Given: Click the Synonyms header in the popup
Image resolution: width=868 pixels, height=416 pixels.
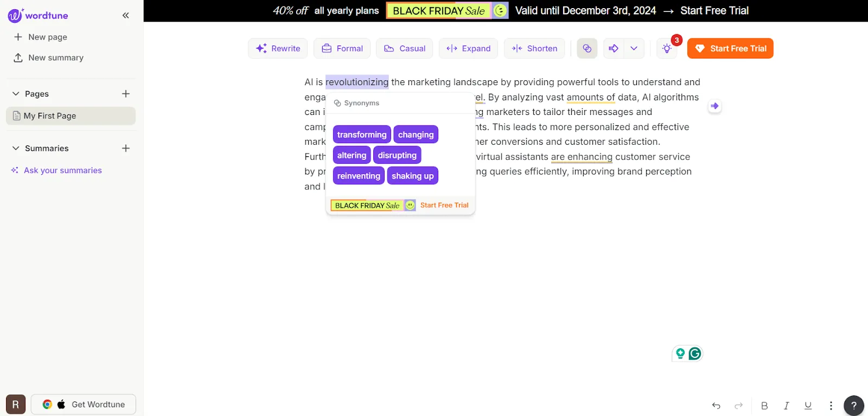Looking at the screenshot, I should pyautogui.click(x=356, y=103).
